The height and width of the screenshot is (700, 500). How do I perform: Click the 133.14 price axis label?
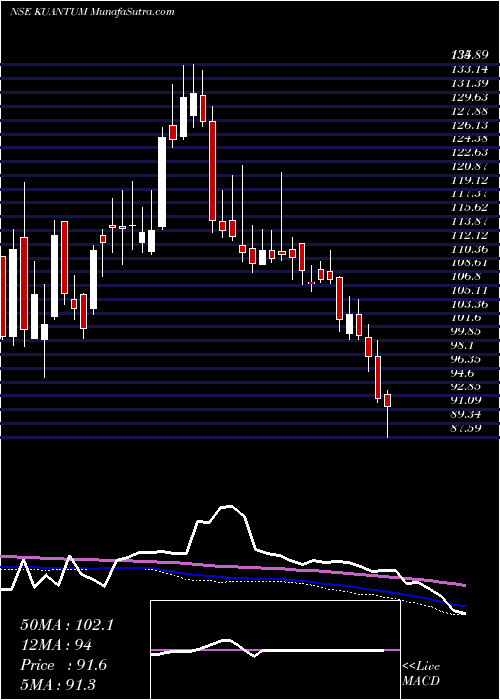point(469,69)
